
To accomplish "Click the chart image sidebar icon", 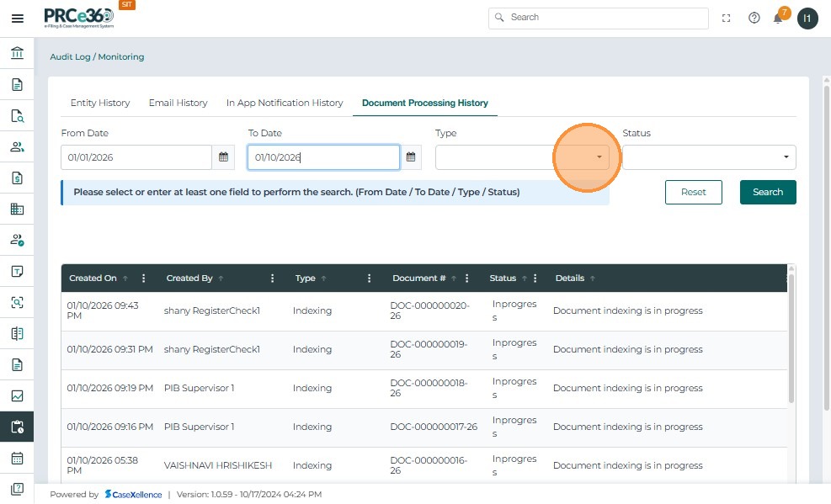I will pos(17,395).
